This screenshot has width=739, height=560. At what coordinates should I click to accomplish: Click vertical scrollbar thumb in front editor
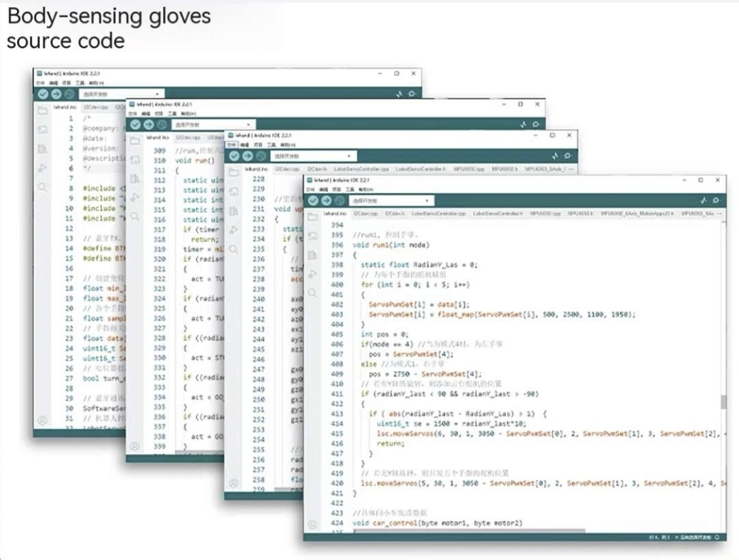click(x=723, y=402)
